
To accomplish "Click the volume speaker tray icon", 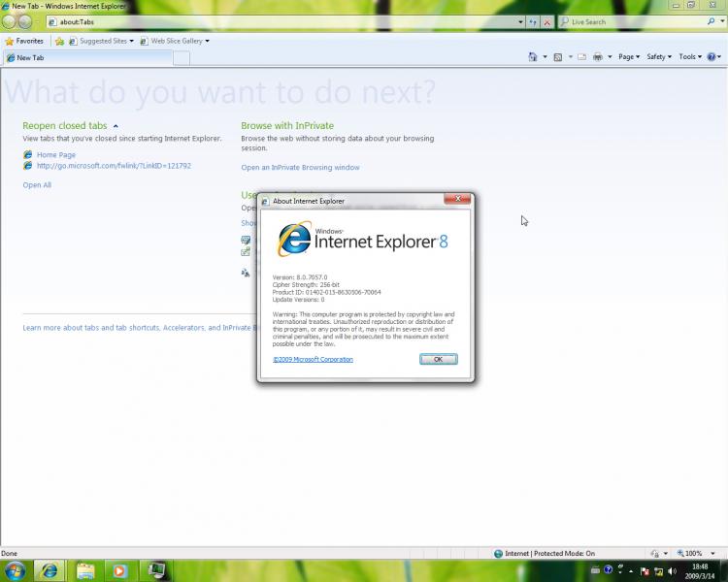I will tap(673, 571).
